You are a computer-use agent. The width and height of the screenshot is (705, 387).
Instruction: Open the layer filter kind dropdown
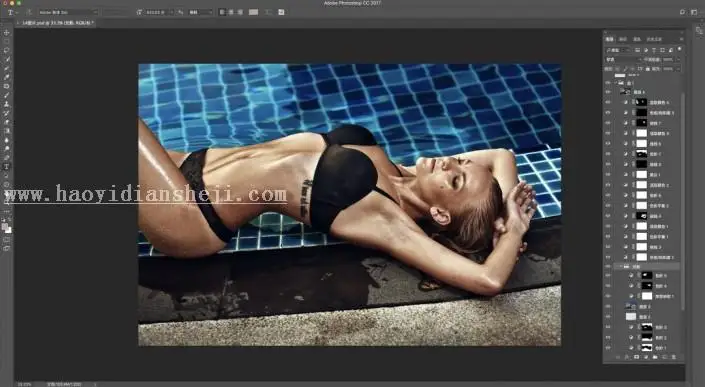point(619,50)
